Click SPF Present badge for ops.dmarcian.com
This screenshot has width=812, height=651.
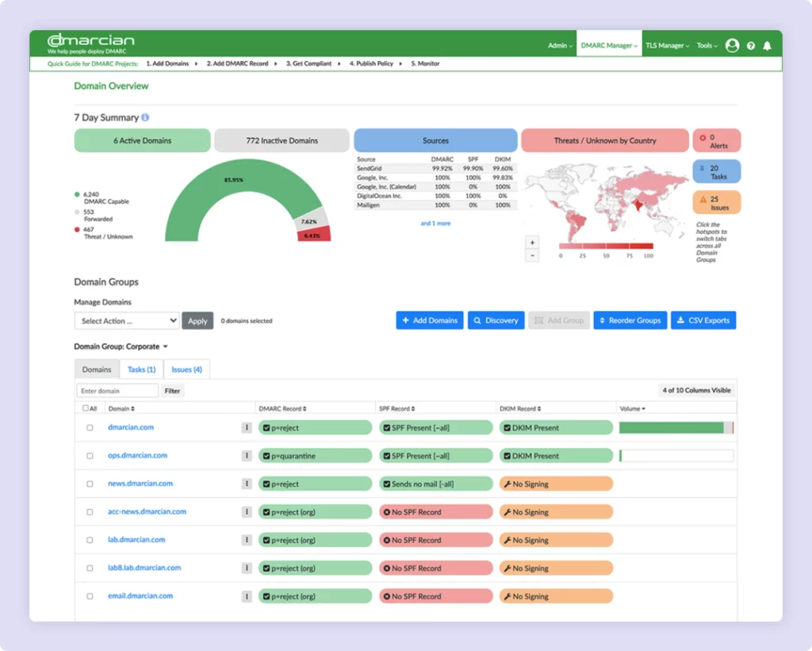point(435,456)
